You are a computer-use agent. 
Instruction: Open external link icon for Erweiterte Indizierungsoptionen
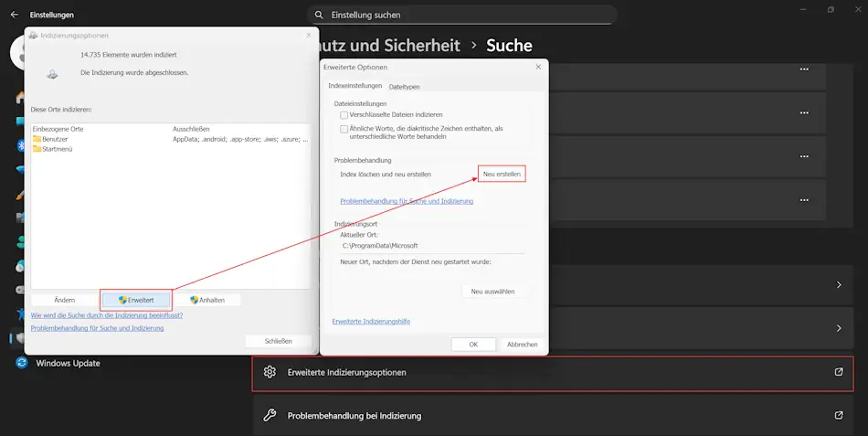[839, 372]
